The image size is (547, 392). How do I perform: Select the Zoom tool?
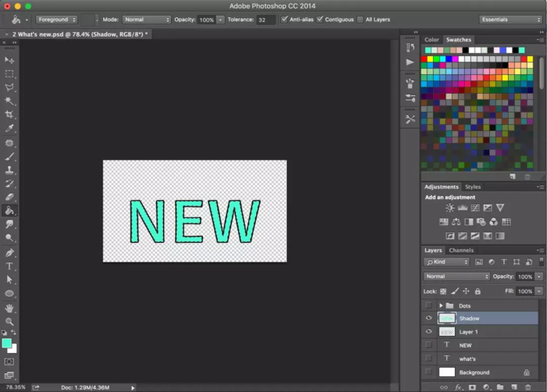click(9, 322)
